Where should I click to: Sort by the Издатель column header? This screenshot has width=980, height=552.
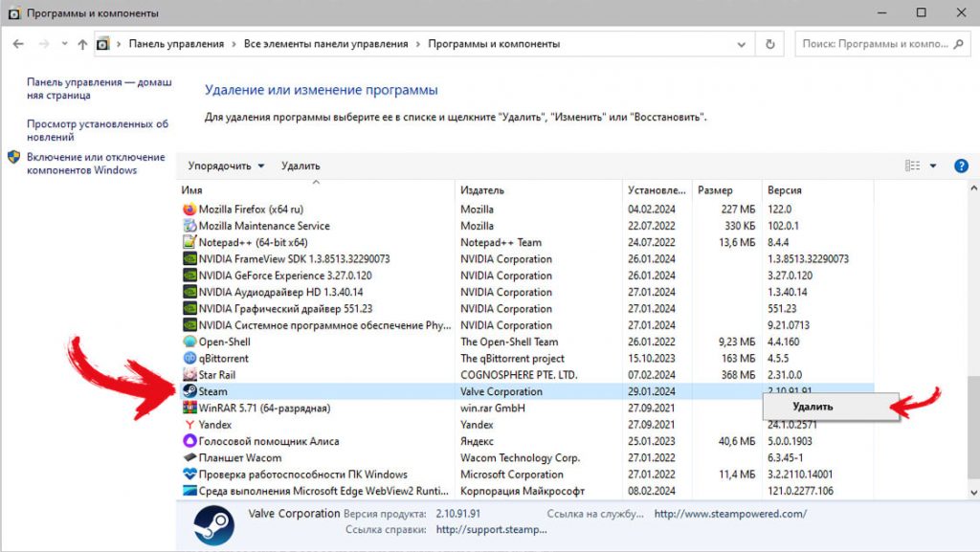[539, 189]
